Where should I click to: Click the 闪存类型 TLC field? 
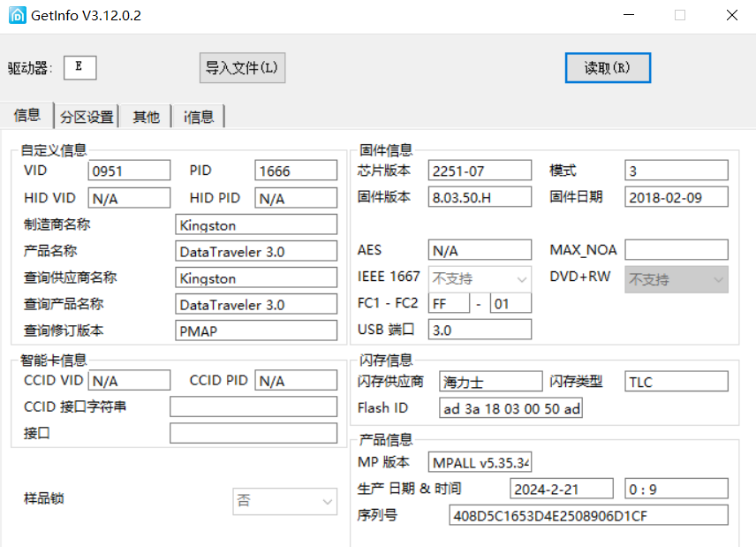(x=677, y=382)
